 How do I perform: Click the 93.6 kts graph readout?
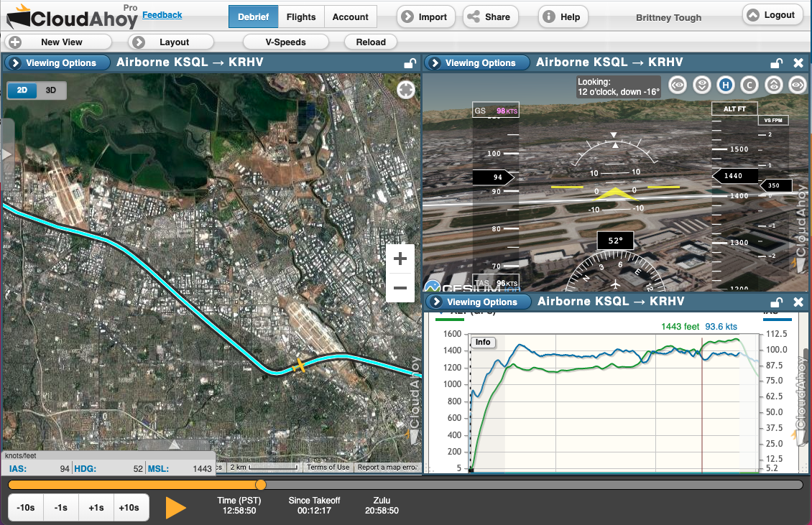[x=721, y=327]
